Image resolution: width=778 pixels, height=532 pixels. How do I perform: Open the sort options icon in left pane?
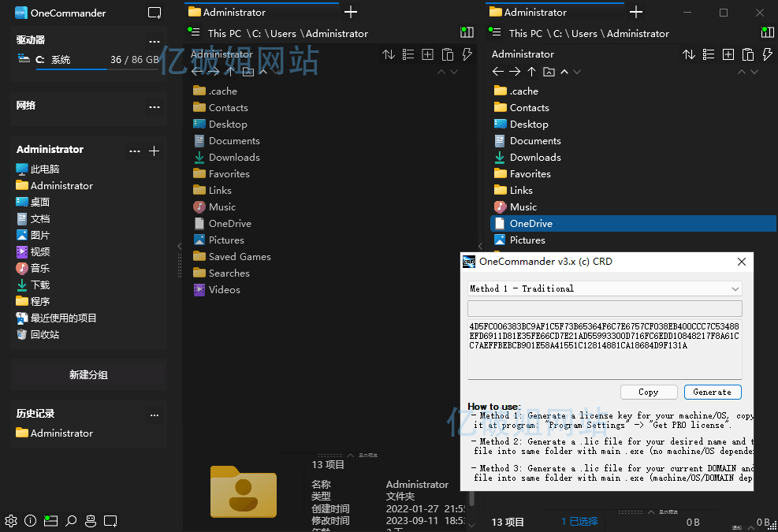click(x=387, y=54)
